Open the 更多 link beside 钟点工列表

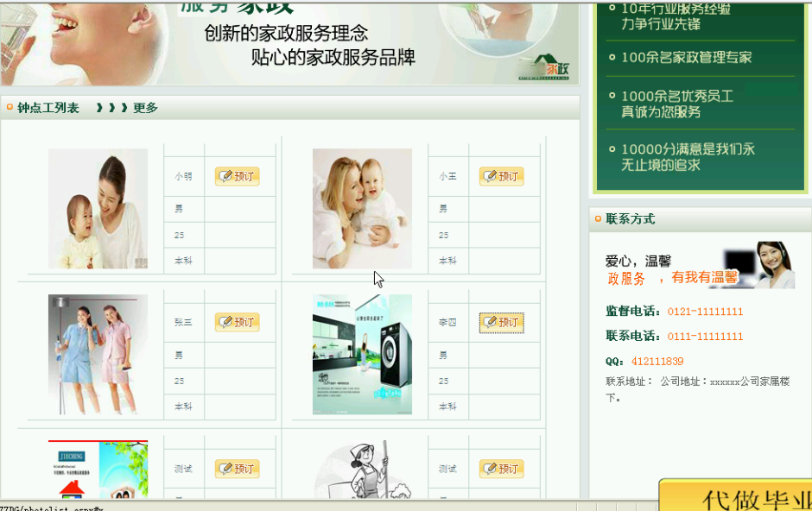coord(145,108)
